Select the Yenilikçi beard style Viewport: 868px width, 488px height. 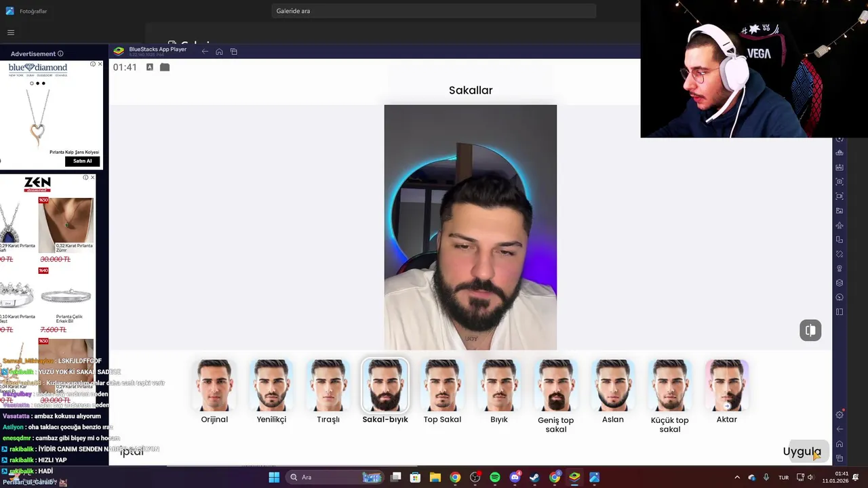pyautogui.click(x=271, y=386)
